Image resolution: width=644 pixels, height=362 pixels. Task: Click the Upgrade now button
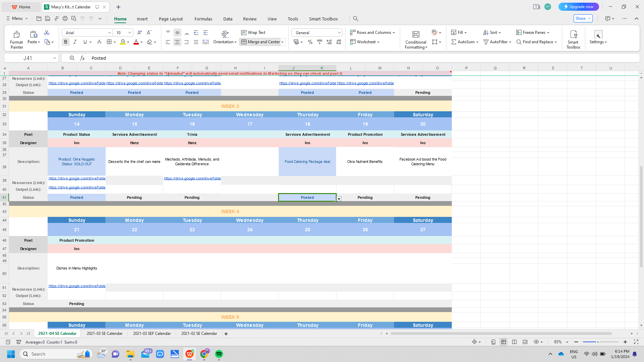[x=578, y=7]
